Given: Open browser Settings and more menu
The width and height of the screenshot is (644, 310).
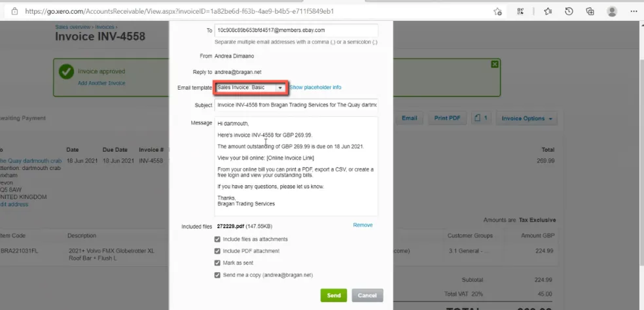Looking at the screenshot, I should 634,12.
